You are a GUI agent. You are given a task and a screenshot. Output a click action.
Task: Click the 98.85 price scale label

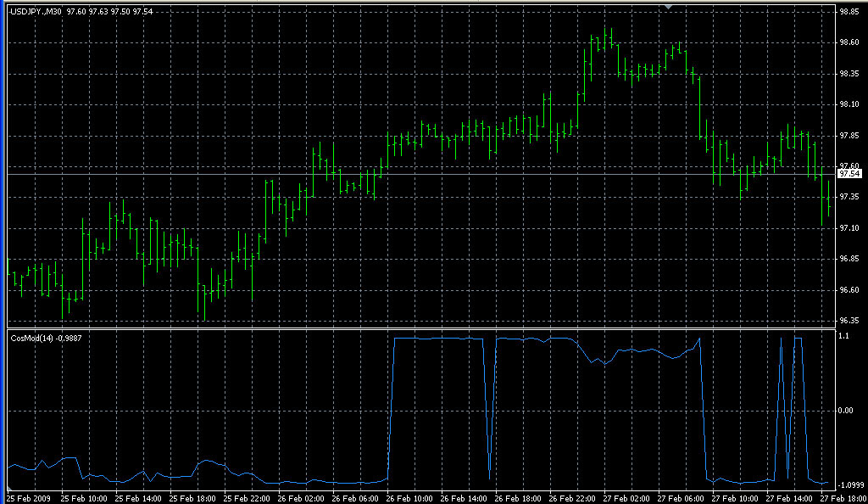(849, 12)
